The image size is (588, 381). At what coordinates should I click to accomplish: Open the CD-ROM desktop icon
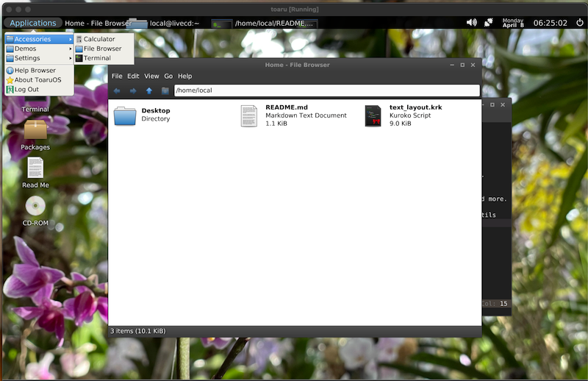pos(35,207)
